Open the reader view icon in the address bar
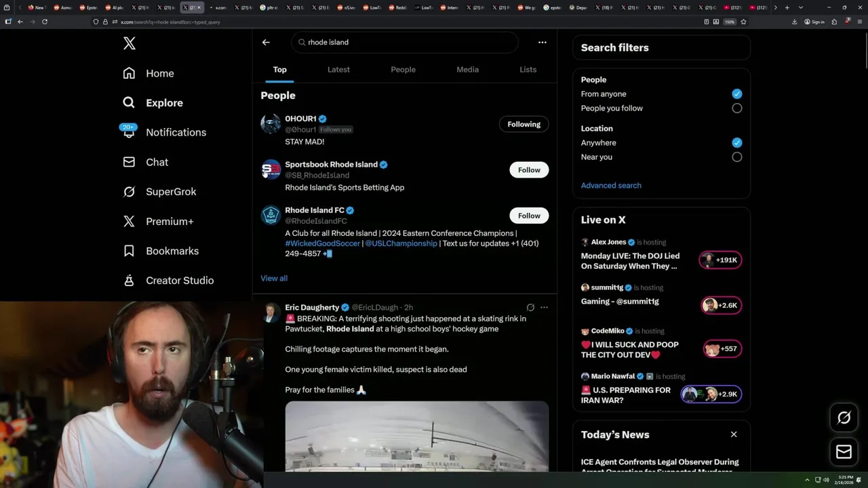This screenshot has width=868, height=488. tap(707, 22)
